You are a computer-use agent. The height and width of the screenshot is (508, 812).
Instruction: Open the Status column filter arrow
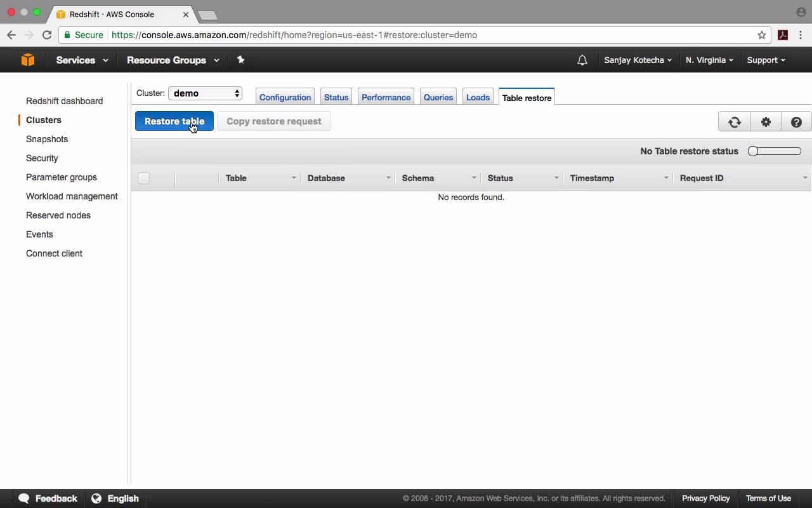coord(556,178)
